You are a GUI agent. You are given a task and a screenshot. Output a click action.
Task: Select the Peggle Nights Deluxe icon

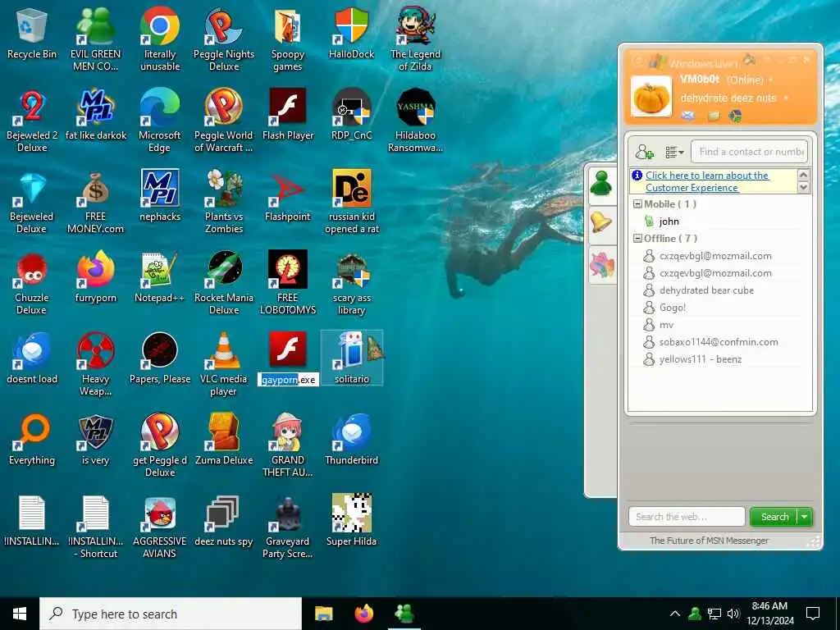pyautogui.click(x=224, y=39)
